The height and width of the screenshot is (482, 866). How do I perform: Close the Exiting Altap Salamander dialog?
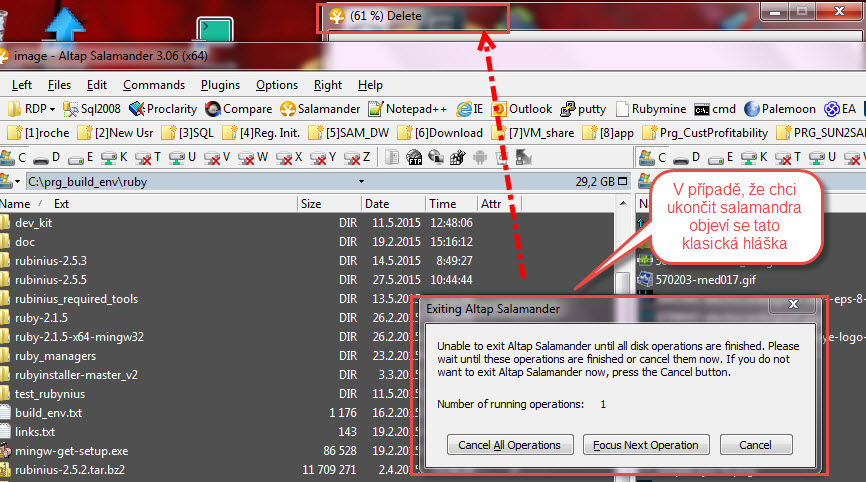pyautogui.click(x=793, y=304)
